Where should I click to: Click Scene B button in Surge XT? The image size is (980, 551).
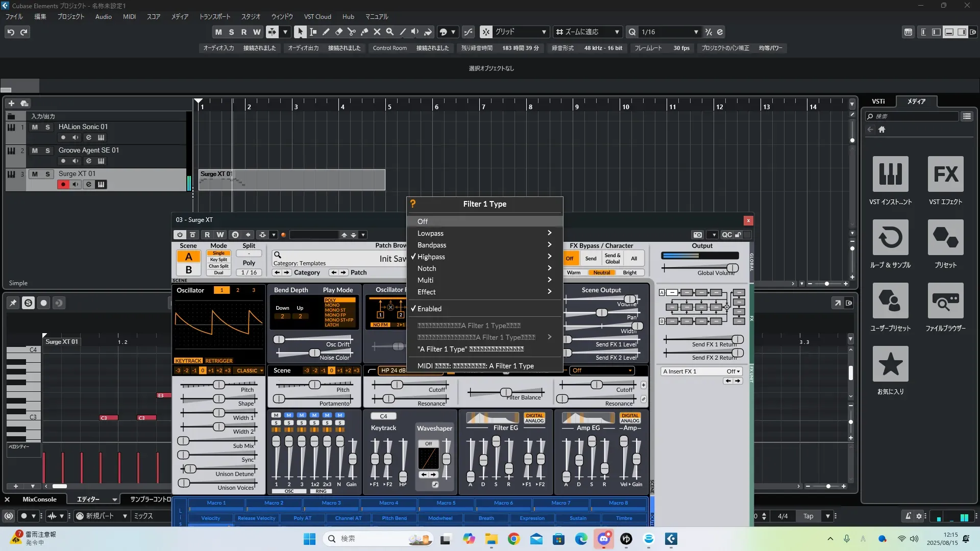click(189, 270)
